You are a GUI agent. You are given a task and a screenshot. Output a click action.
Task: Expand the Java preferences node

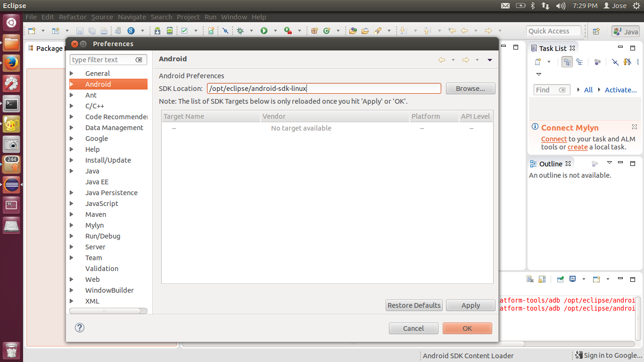(72, 171)
